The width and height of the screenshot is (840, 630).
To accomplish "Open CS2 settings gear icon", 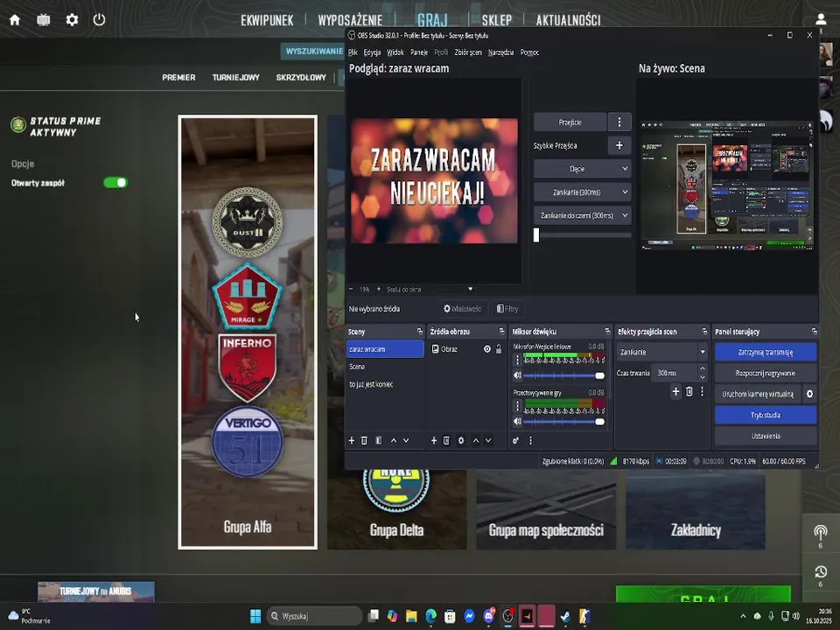I will point(72,20).
